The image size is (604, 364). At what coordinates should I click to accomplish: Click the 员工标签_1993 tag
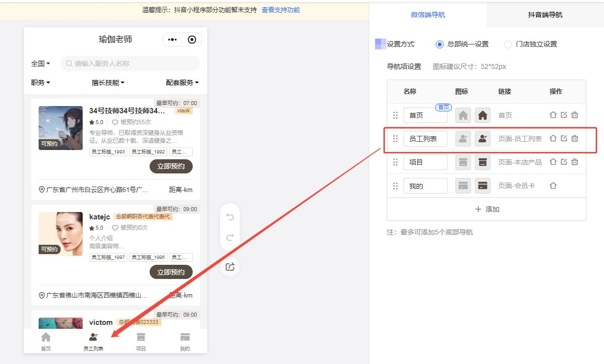tap(109, 152)
